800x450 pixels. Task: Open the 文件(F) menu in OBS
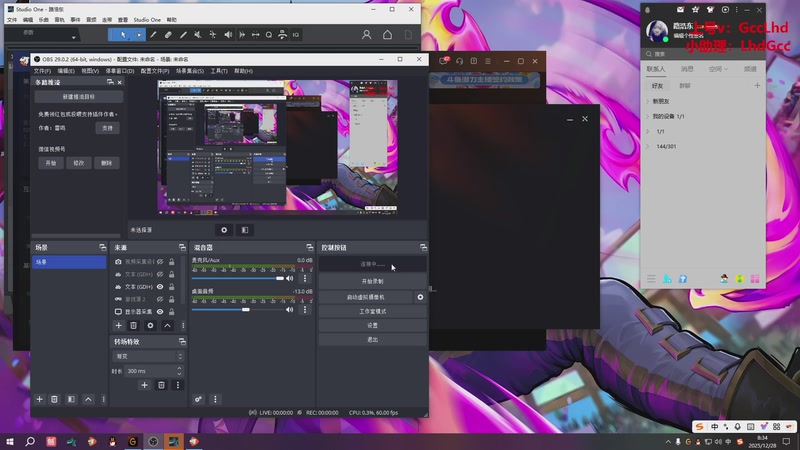(x=42, y=71)
